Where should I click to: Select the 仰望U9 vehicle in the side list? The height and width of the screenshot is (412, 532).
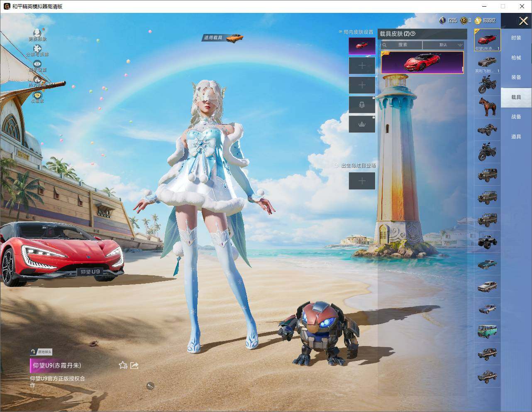[488, 40]
